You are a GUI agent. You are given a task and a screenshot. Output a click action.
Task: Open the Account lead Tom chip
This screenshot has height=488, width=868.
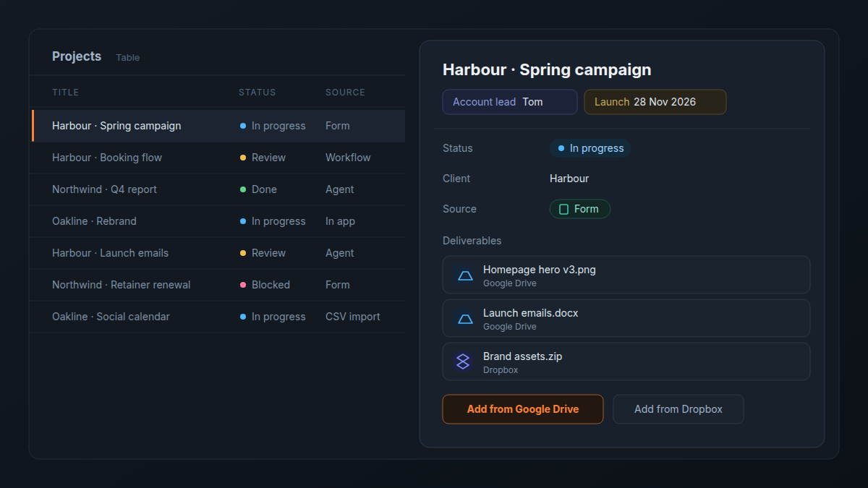coord(510,102)
